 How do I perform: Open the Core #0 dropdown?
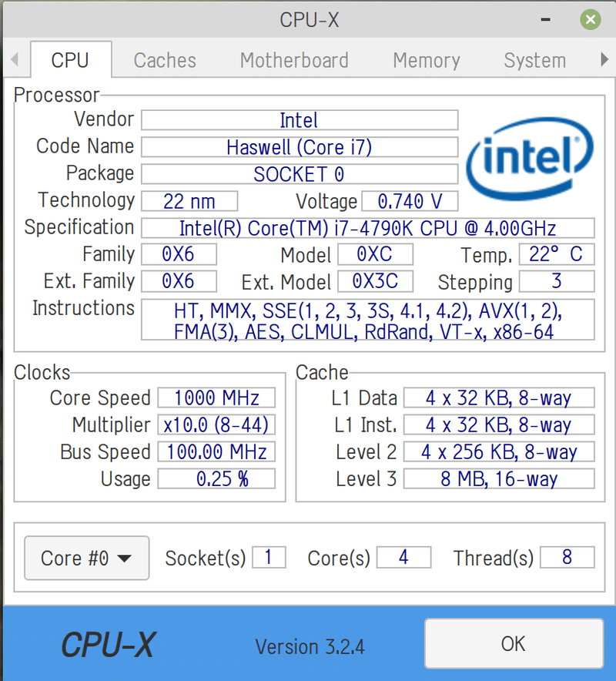[x=87, y=558]
